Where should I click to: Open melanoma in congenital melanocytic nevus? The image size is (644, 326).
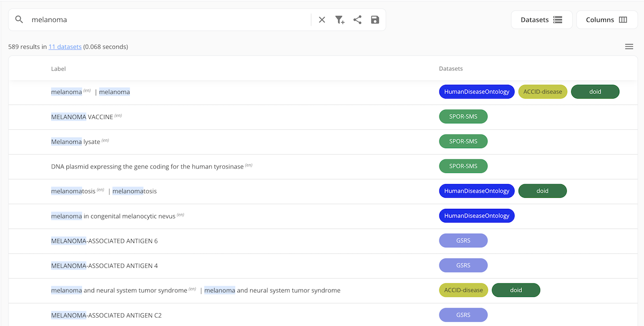(113, 216)
